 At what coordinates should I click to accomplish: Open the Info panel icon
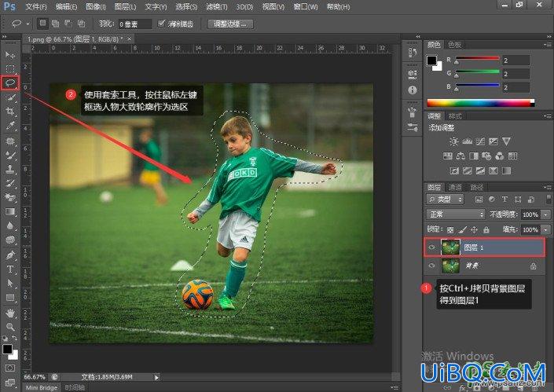(412, 90)
